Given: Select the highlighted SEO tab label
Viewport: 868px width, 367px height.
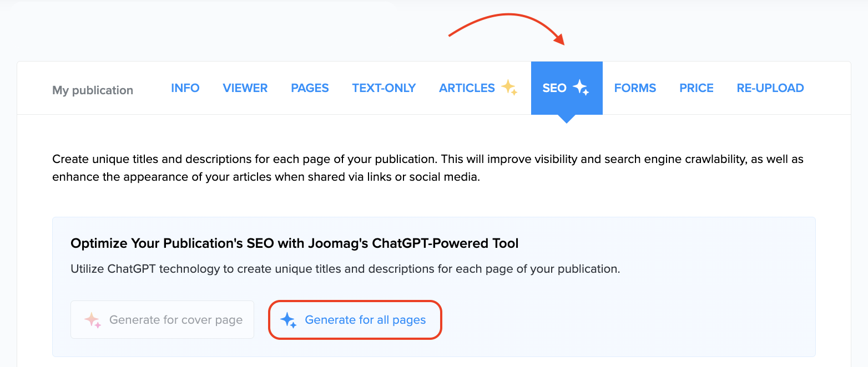Looking at the screenshot, I should click(554, 88).
